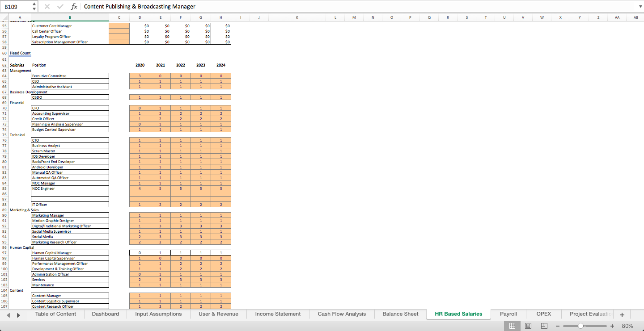Screen dimensions: 644x331
Task: Select Executive Committee 2020 value 3
Action: pos(140,76)
